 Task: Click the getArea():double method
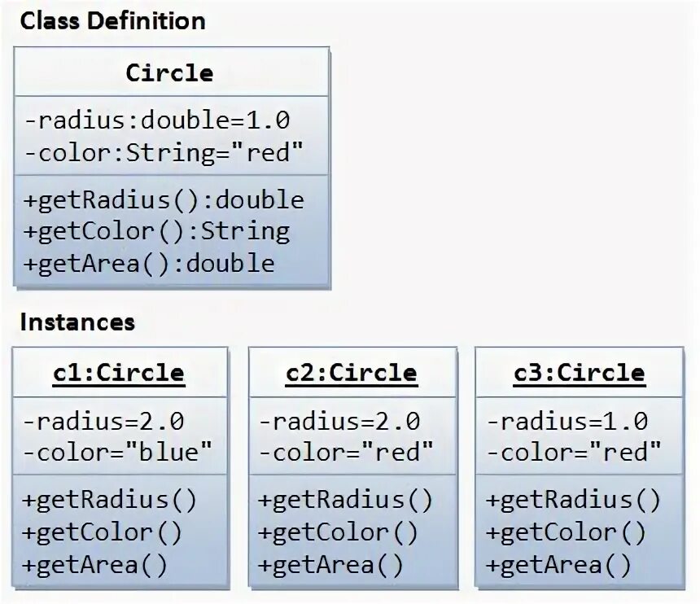tap(149, 264)
